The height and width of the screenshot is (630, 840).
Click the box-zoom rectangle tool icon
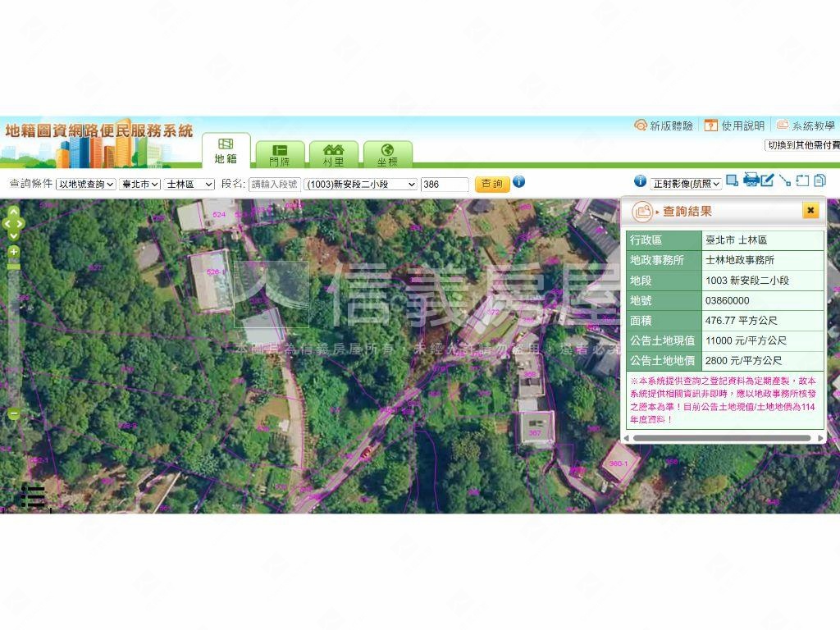pos(732,180)
